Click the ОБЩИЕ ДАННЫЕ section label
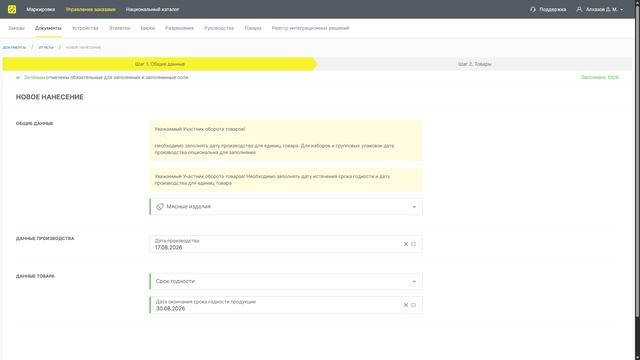Viewport: 640px width, 360px height. coord(34,123)
